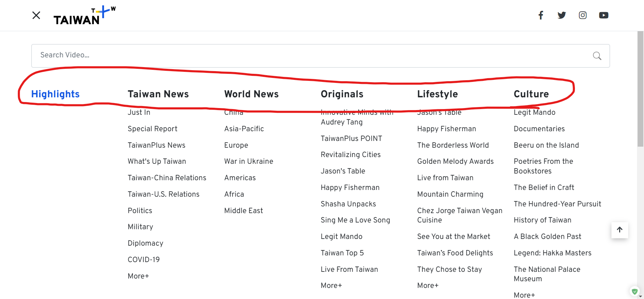Open the Just In link
The height and width of the screenshot is (299, 644).
pos(139,112)
